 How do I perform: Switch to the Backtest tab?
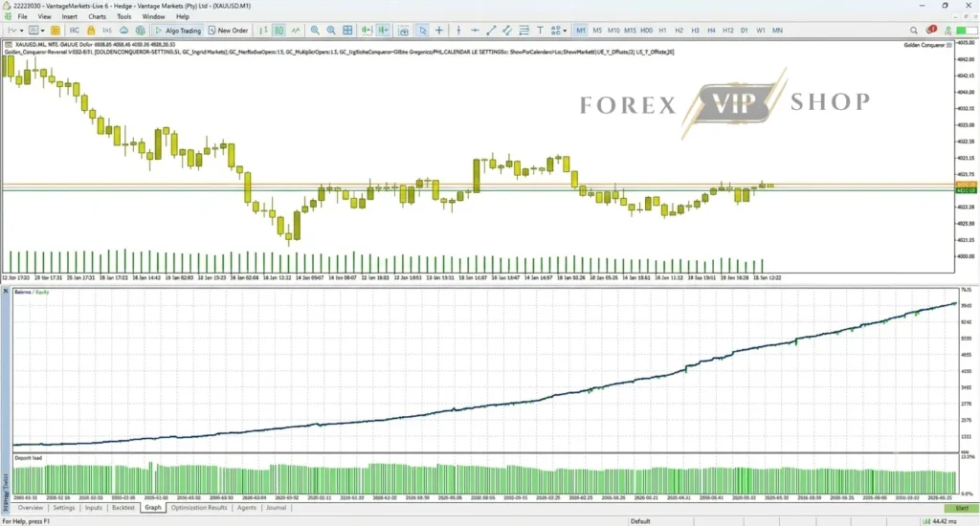(x=123, y=508)
